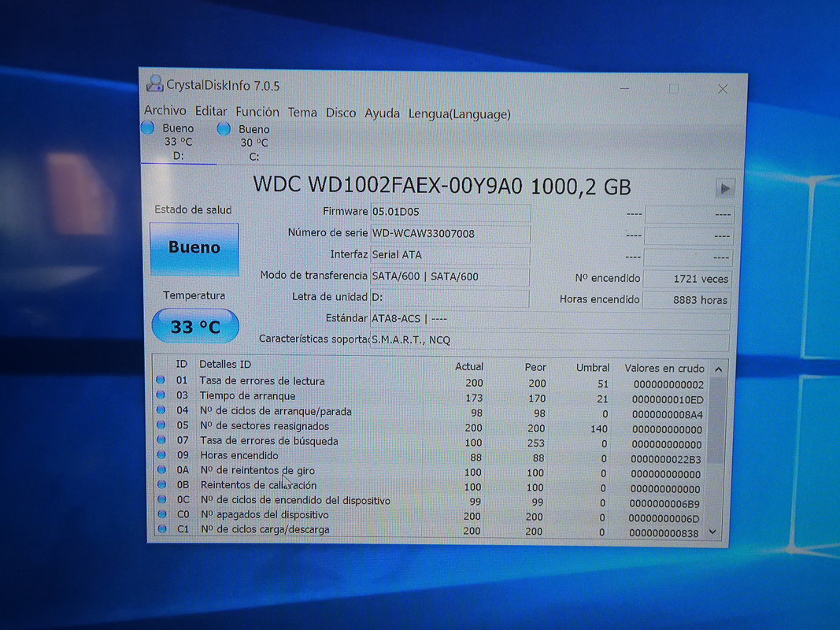Viewport: 840px width, 630px height.
Task: Click the Actual column header
Action: 468,366
